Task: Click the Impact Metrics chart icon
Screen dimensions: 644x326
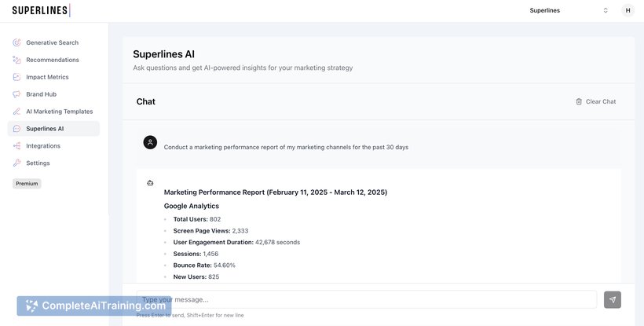Action: point(16,77)
